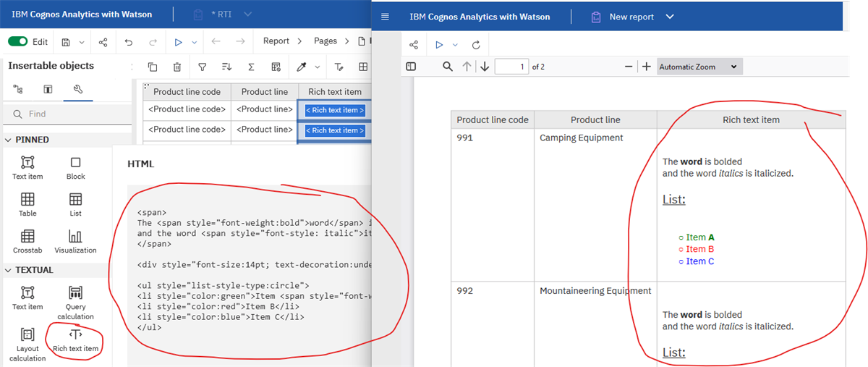Delete selection with the trash icon

coord(177,67)
